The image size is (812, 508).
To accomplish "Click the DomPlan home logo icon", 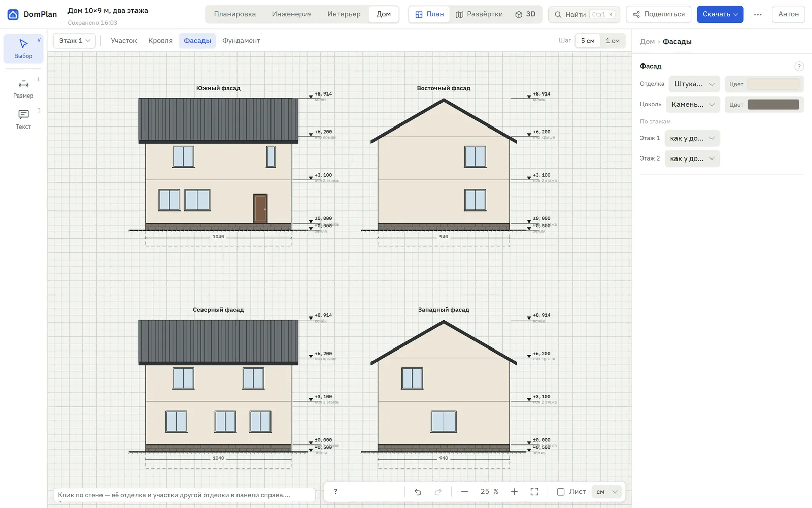I will [x=13, y=14].
